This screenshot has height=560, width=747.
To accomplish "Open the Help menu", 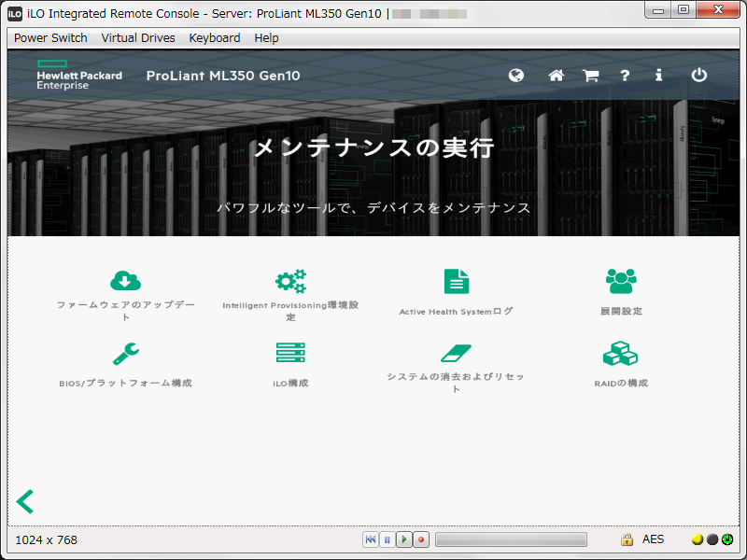I will pos(266,38).
